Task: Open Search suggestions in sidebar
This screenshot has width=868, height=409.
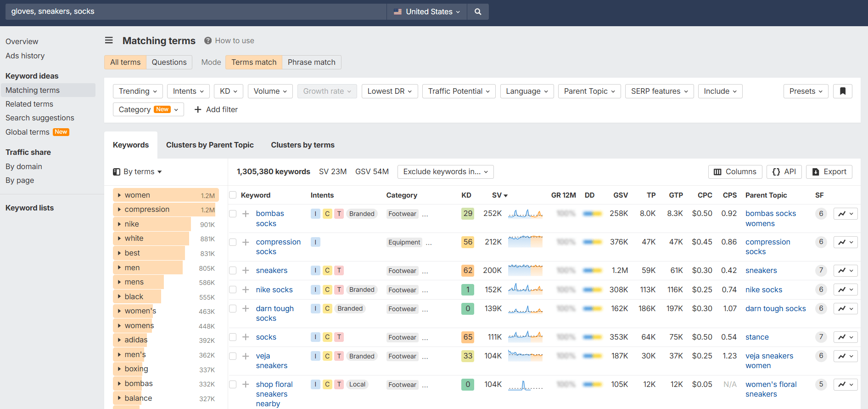Action: pos(40,118)
